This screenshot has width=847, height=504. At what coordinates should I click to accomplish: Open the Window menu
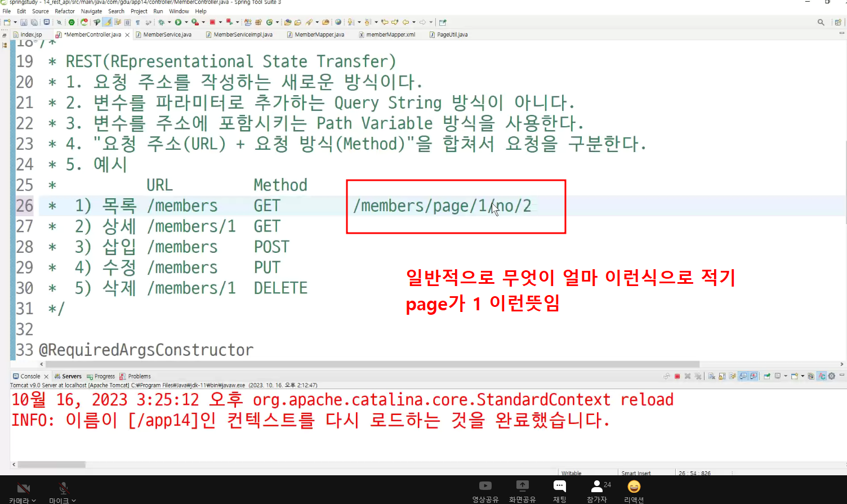click(x=179, y=11)
